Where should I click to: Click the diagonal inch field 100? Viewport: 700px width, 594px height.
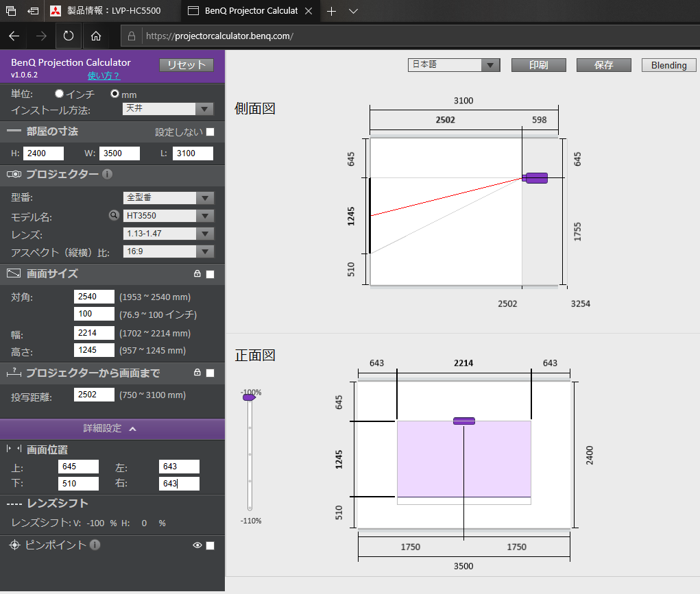(94, 314)
